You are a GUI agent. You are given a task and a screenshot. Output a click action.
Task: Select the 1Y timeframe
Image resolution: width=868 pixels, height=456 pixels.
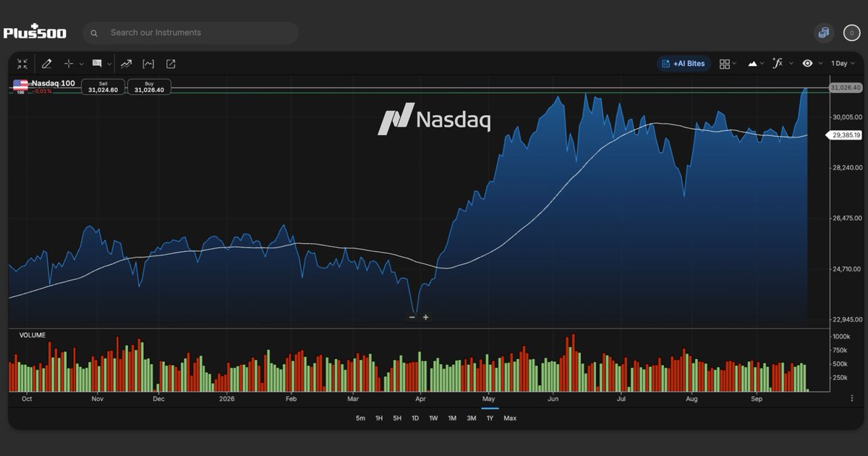pyautogui.click(x=490, y=418)
